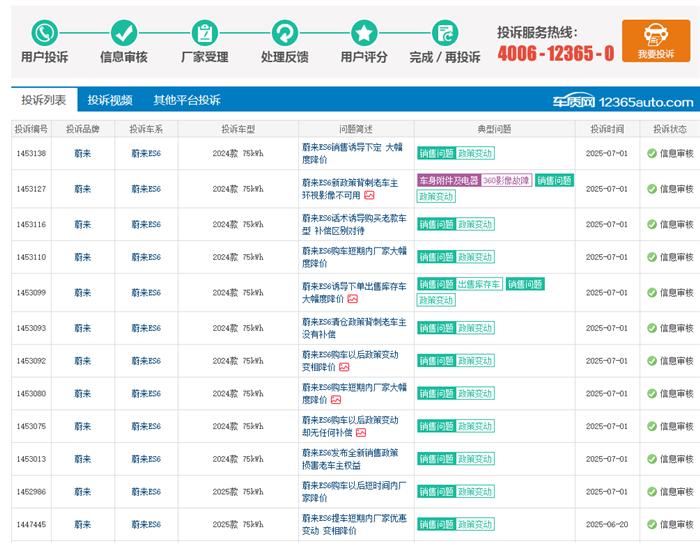Open the image icon on complaint 1453127

[x=369, y=195]
